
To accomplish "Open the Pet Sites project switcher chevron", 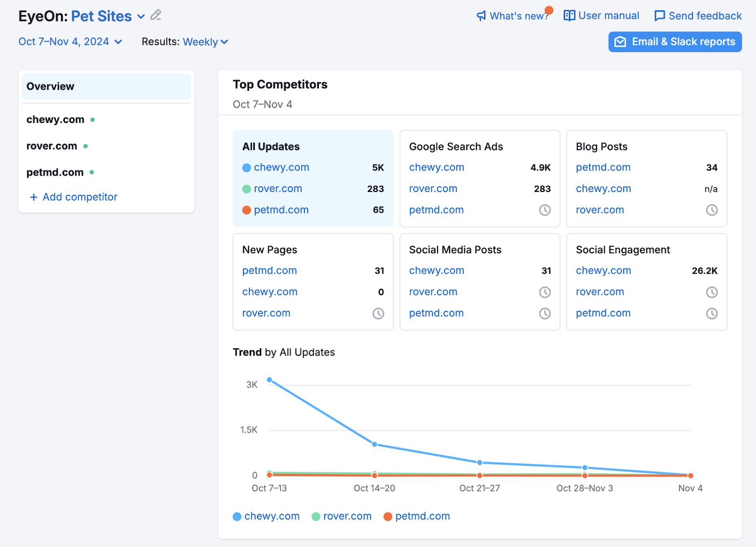I will tap(141, 16).
